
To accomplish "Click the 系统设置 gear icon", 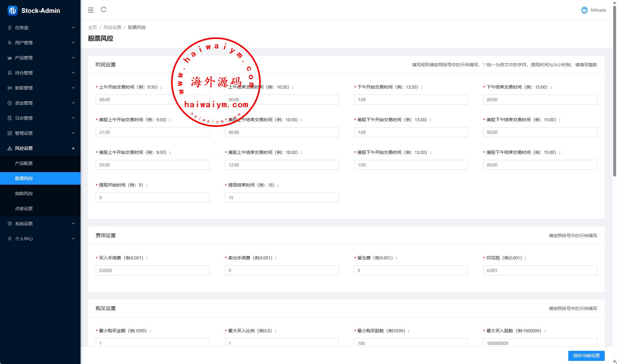I will coord(10,224).
